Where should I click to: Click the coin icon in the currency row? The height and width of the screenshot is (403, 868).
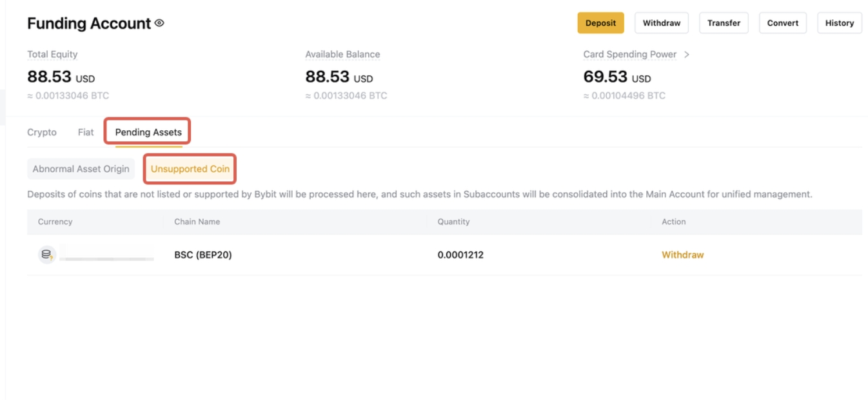46,255
